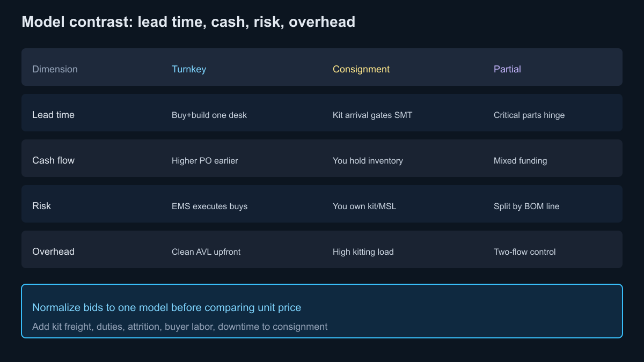Click the kit freight, duties, attrition subtext

pyautogui.click(x=180, y=326)
